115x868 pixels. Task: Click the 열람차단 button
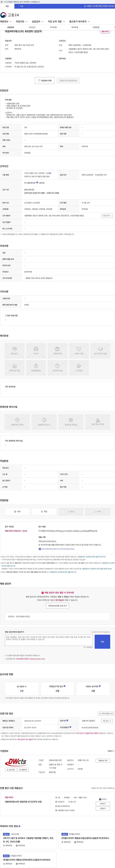pos(23,770)
